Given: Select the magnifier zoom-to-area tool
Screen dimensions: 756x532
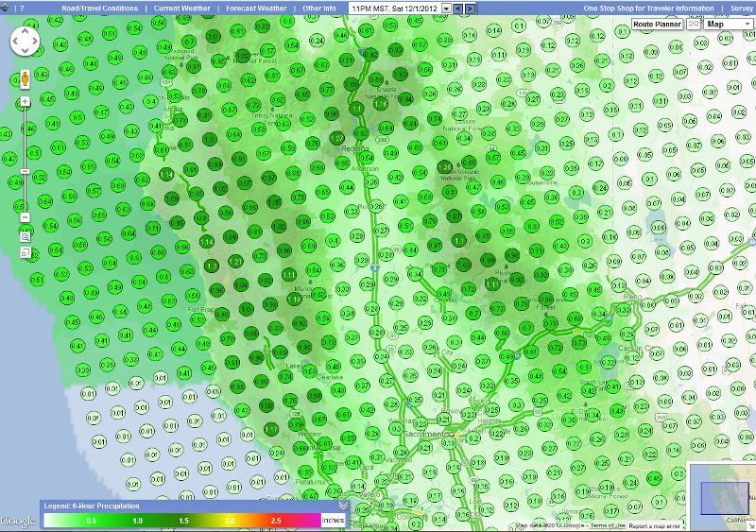Looking at the screenshot, I should pos(25,237).
